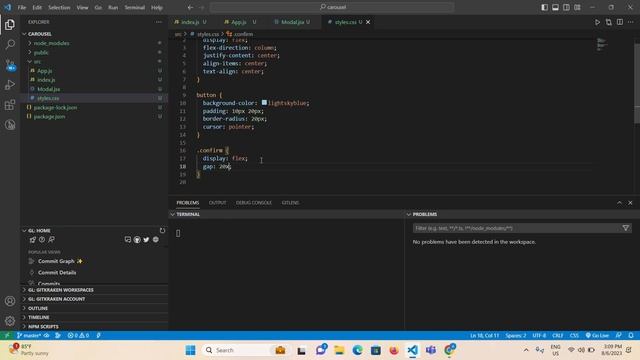The image size is (640, 360).
Task: Click the open changes editor icon
Action: pos(609,22)
